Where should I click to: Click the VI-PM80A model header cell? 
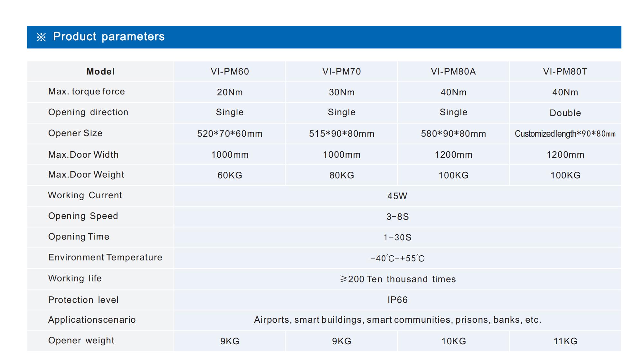[x=453, y=72]
